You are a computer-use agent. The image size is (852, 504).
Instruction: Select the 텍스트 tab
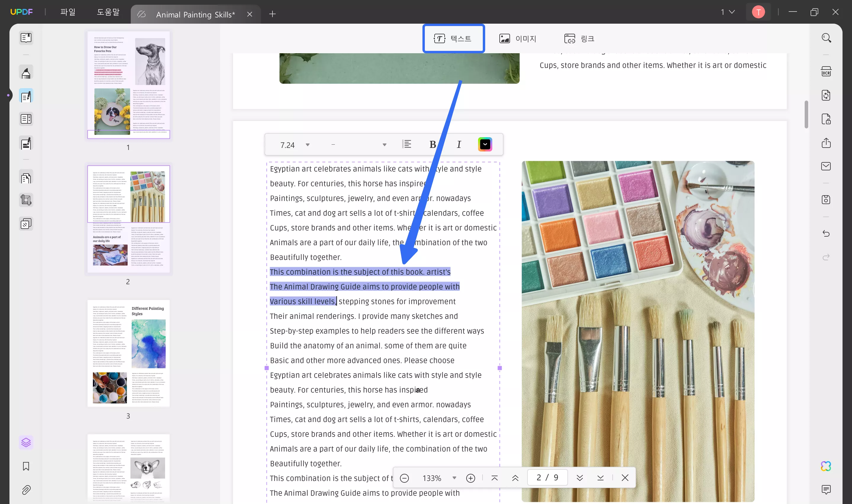pyautogui.click(x=453, y=38)
